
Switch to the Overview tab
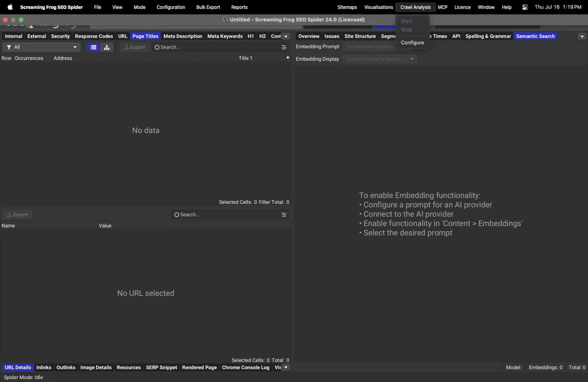(x=309, y=36)
